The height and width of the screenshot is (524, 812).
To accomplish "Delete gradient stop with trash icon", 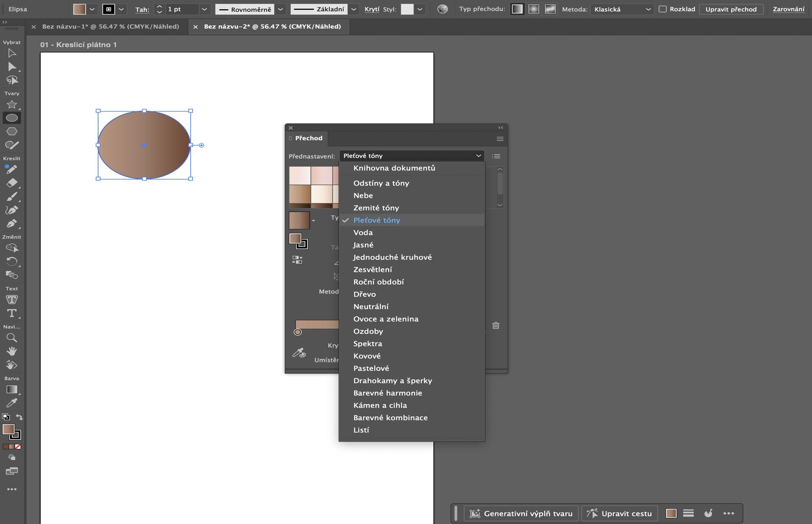I will pos(496,325).
